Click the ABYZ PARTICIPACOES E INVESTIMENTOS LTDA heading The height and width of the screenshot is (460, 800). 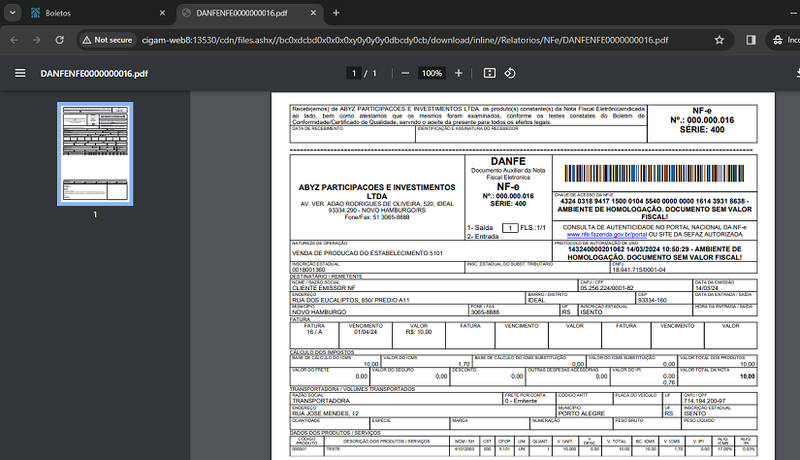click(377, 192)
